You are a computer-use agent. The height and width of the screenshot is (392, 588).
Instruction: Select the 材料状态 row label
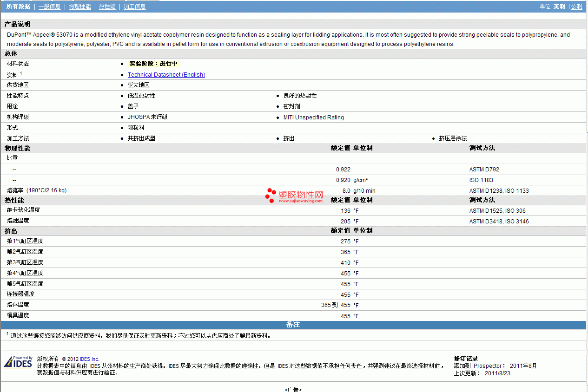pos(18,64)
